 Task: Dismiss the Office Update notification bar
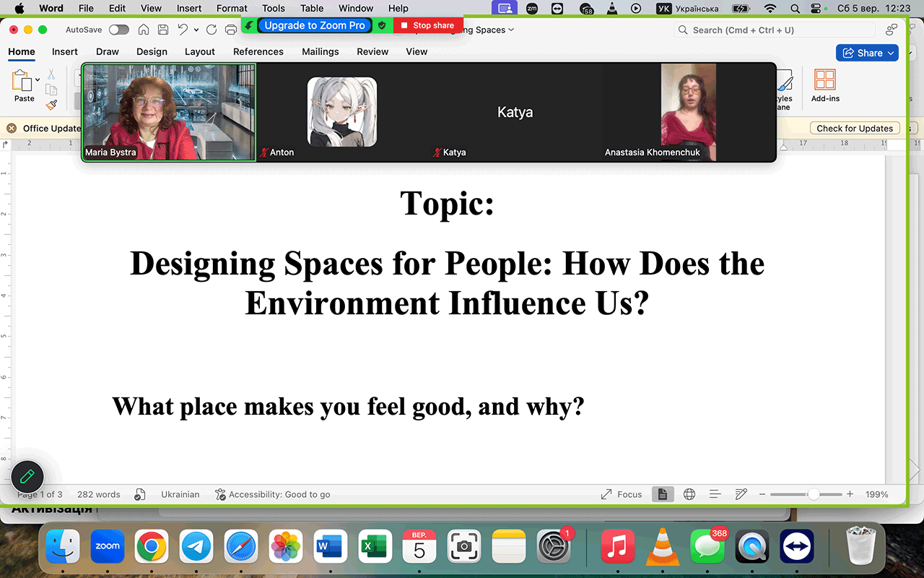pyautogui.click(x=12, y=128)
